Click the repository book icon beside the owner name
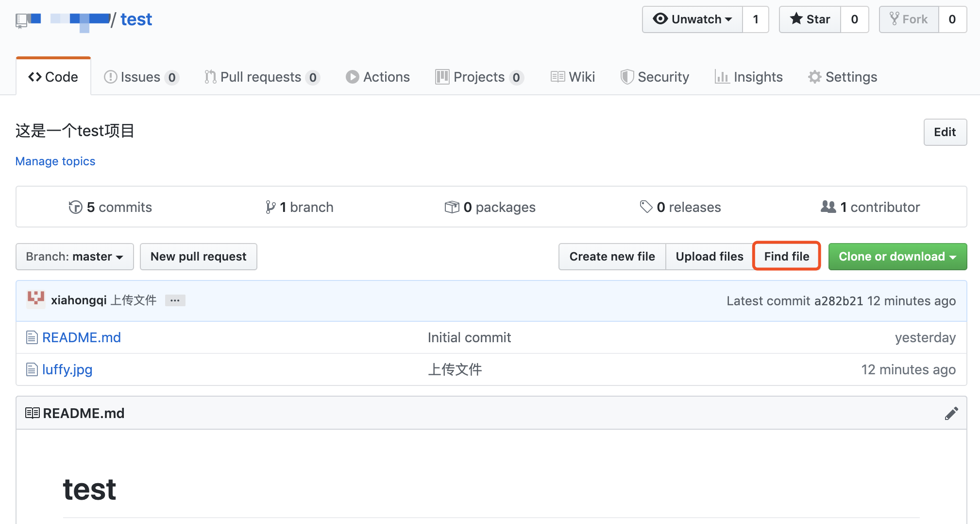This screenshot has width=980, height=524. [x=21, y=21]
